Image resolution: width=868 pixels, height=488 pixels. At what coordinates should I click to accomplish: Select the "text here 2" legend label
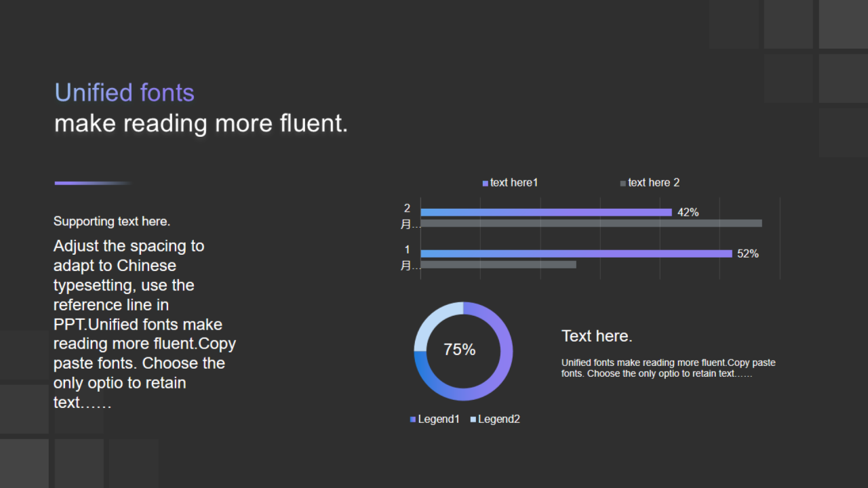(x=654, y=183)
